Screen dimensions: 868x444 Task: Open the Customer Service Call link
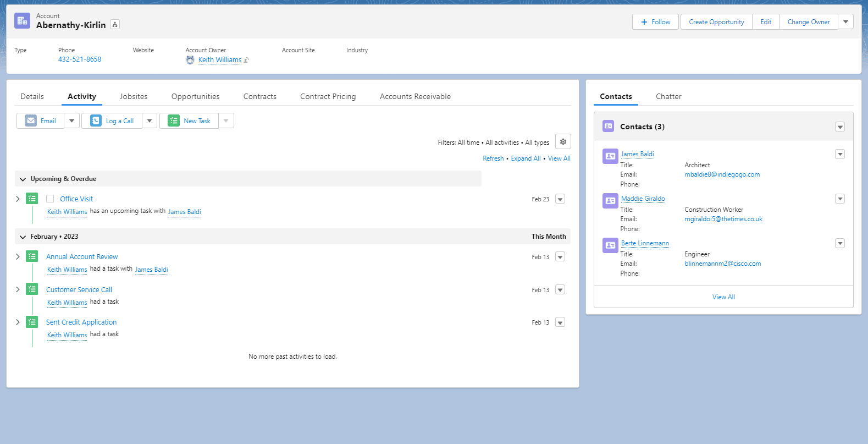[79, 290]
